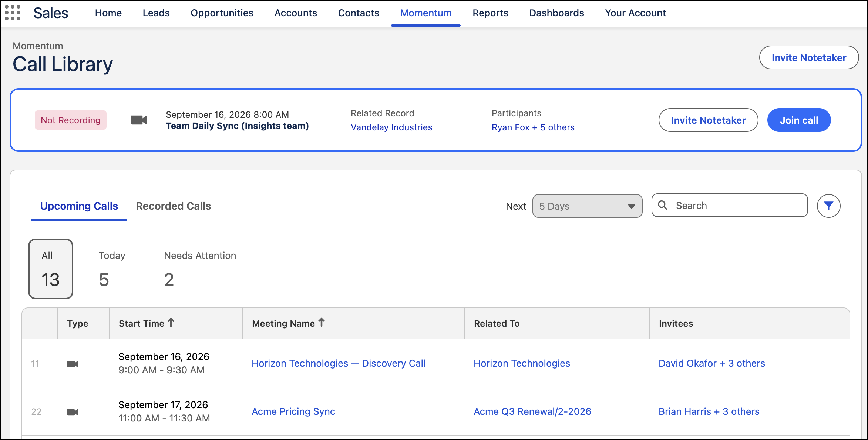
Task: Open Ryan Fox + 5 others participants
Action: [x=533, y=127]
